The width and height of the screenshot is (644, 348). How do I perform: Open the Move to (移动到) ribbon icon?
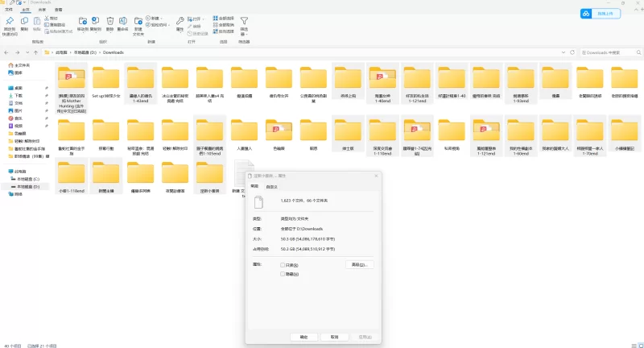point(83,21)
